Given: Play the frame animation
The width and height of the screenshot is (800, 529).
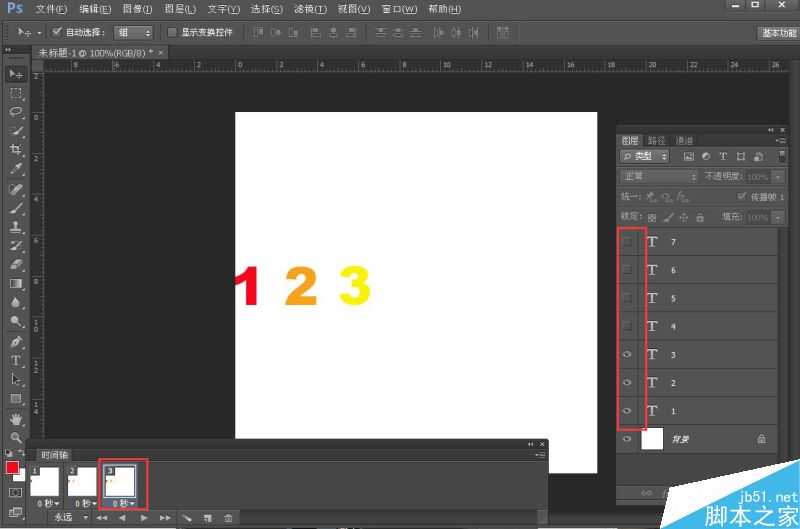Looking at the screenshot, I should [144, 518].
